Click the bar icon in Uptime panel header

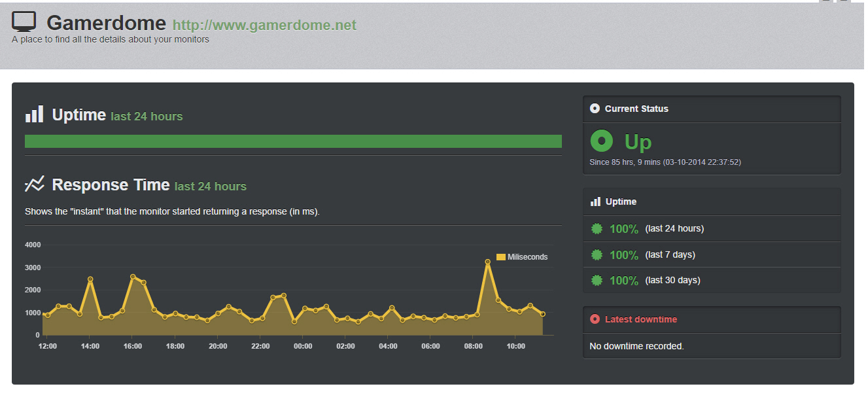click(x=595, y=201)
